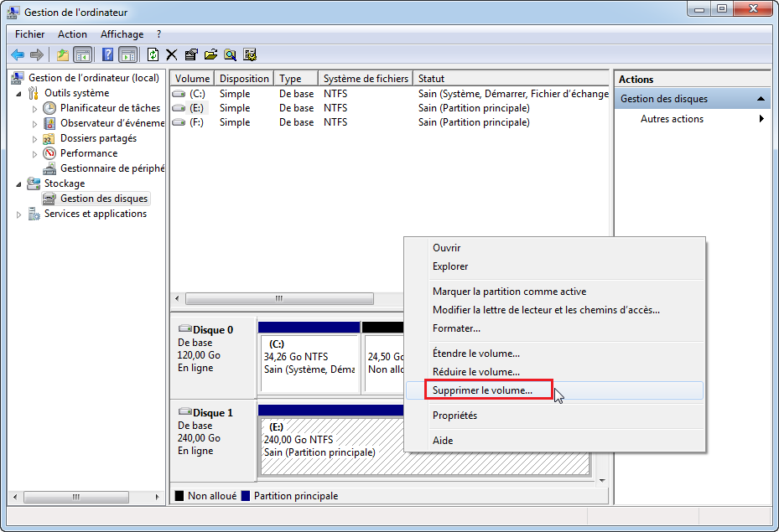Expand the Observateur d'événements node
This screenshot has width=779, height=532.
click(34, 124)
